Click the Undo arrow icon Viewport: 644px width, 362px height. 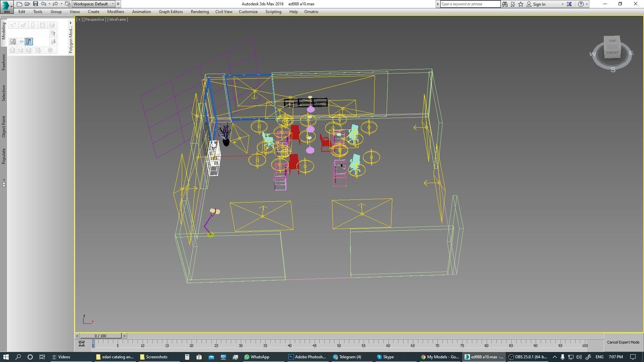pos(44,4)
